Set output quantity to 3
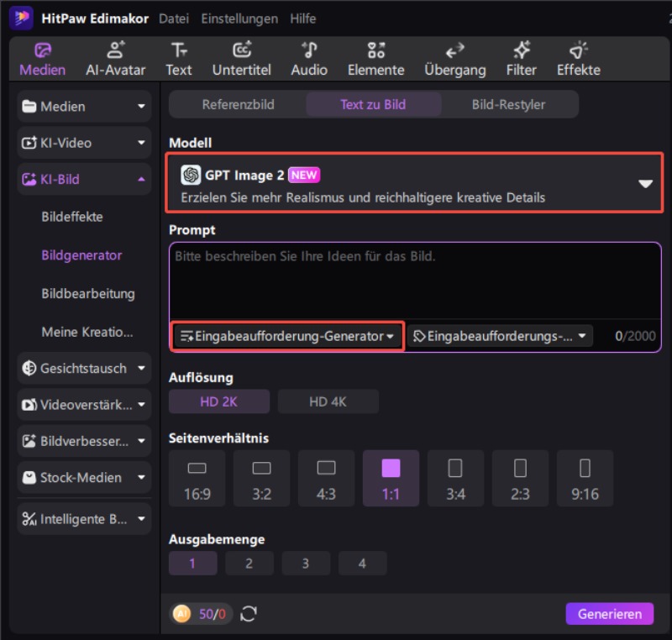672x640 pixels. [306, 563]
